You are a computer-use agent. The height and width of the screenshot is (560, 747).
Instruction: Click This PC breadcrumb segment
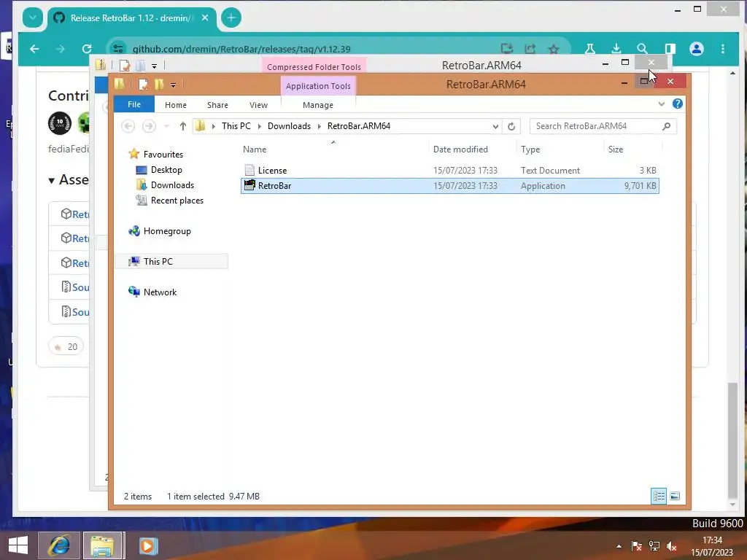click(x=236, y=126)
